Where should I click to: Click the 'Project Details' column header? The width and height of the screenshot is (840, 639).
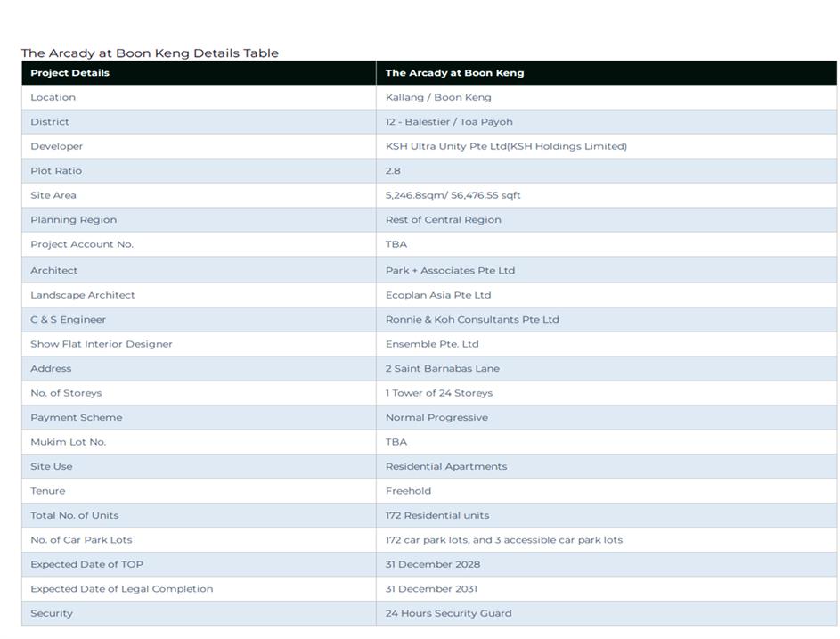pos(69,73)
